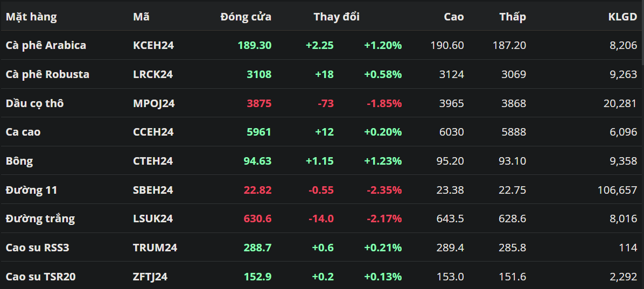Viewport: 644px width, 289px height.
Task: Click the SBEH24 contract code
Action: [153, 190]
